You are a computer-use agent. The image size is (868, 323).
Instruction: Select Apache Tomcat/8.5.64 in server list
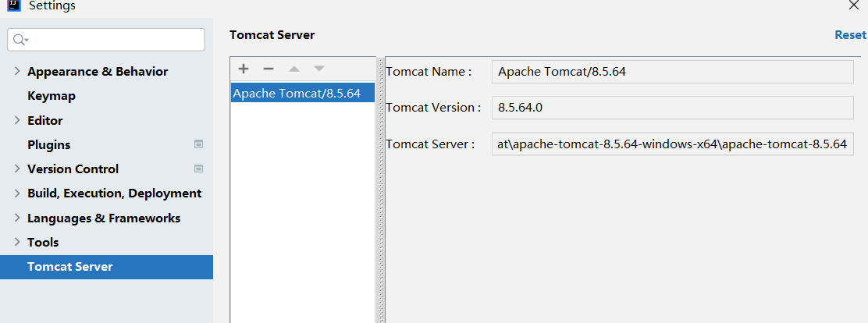pyautogui.click(x=303, y=93)
